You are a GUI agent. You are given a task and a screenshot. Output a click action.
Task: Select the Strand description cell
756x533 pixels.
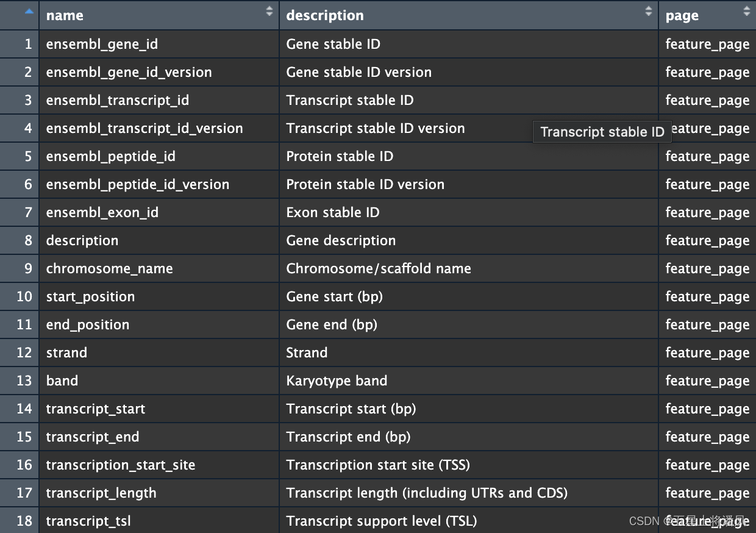pos(307,353)
